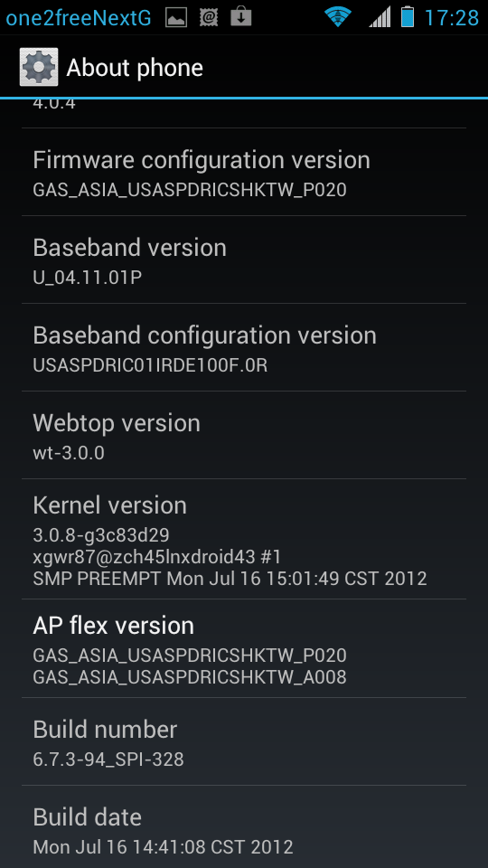Select the Baseband version entry
Image resolution: width=488 pixels, height=868 pixels.
pos(244,259)
